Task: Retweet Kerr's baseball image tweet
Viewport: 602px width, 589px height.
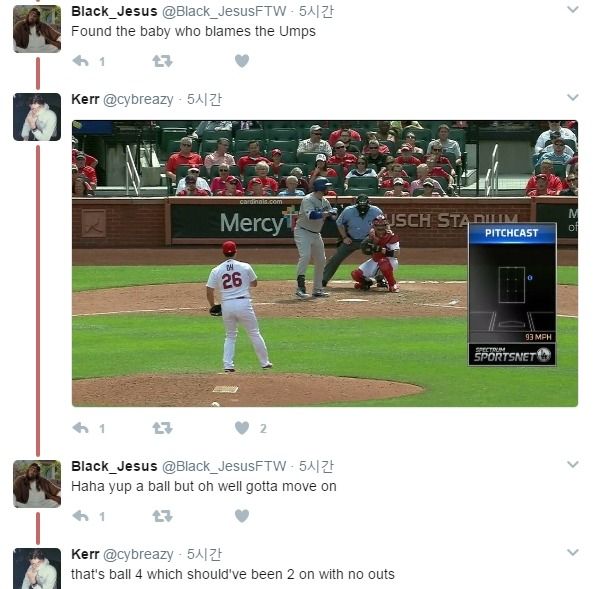Action: (x=162, y=428)
